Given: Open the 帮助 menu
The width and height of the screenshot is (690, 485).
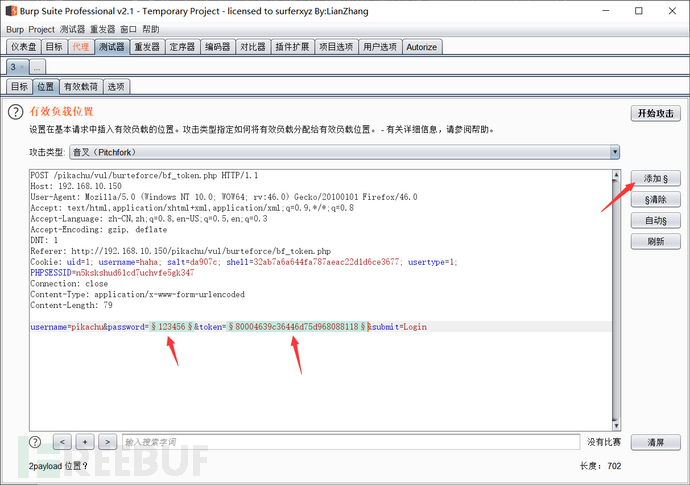Looking at the screenshot, I should click(150, 29).
